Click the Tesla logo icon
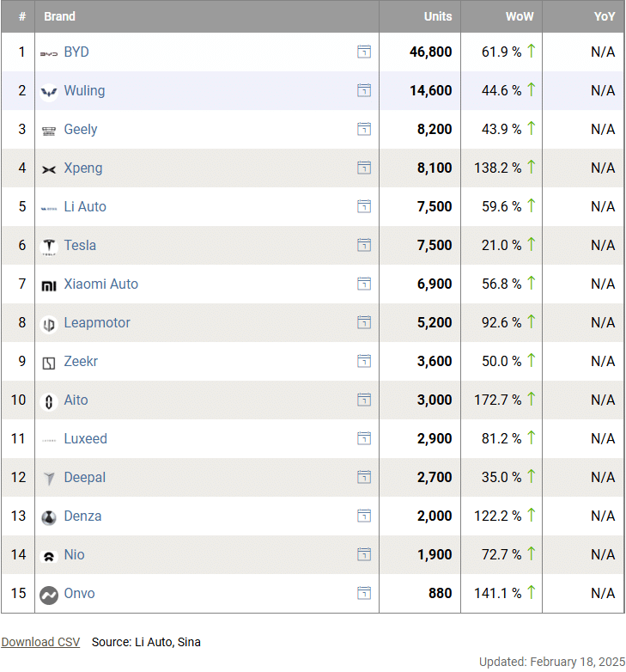This screenshot has height=672, width=626. 49,247
